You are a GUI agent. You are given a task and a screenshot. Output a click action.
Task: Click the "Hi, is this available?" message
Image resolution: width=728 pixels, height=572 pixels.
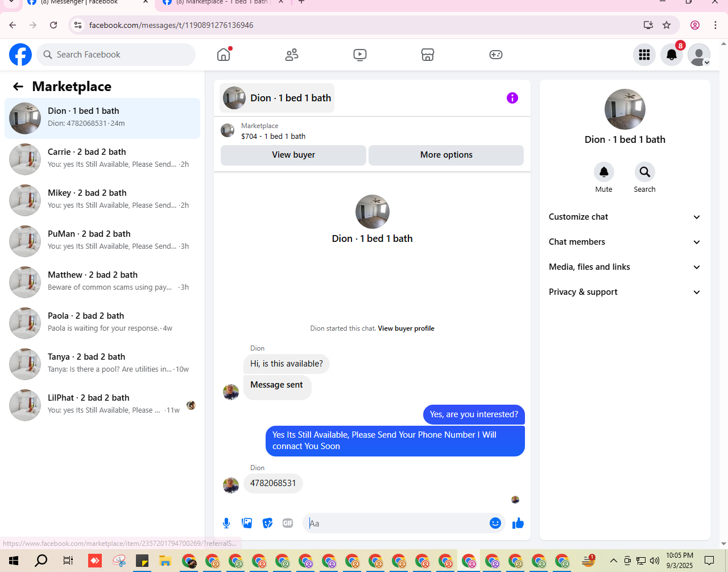click(287, 364)
